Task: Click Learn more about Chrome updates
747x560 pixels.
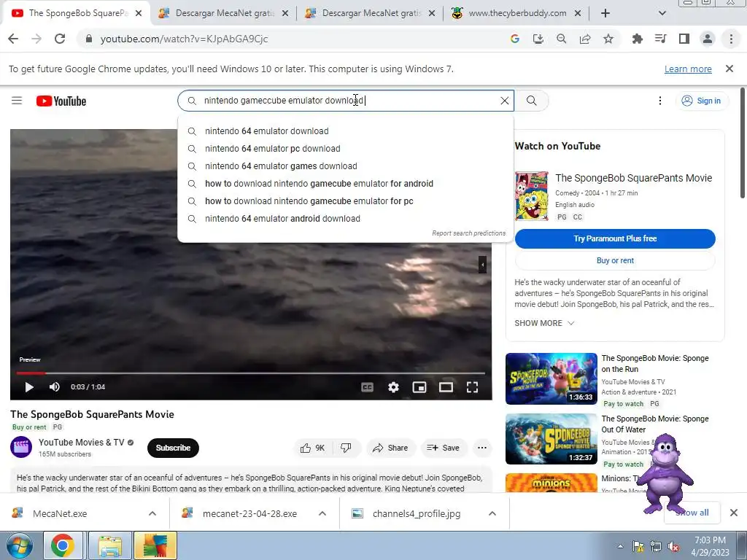Action: [688, 69]
